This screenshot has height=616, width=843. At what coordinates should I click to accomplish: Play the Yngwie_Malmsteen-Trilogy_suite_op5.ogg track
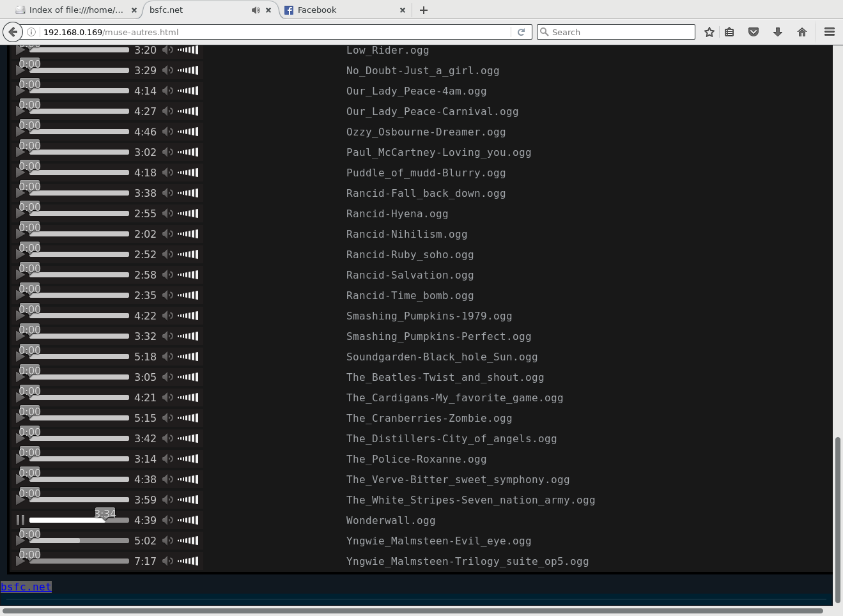coord(20,561)
